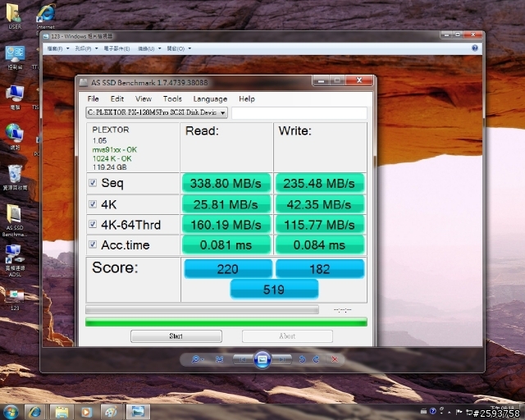Image resolution: width=525 pixels, height=420 pixels.
Task: Click the green progress bar in AS SSD
Action: 226,322
